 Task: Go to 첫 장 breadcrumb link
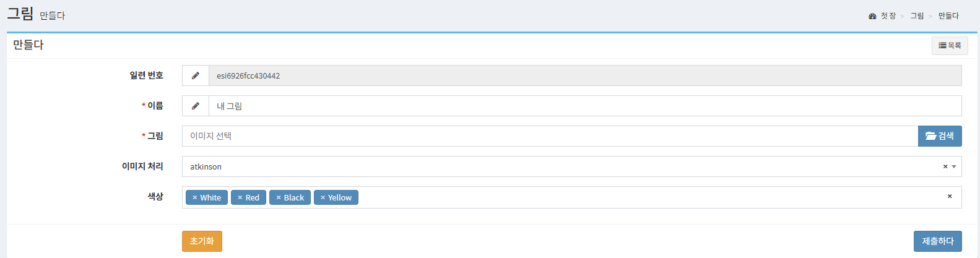pos(888,16)
